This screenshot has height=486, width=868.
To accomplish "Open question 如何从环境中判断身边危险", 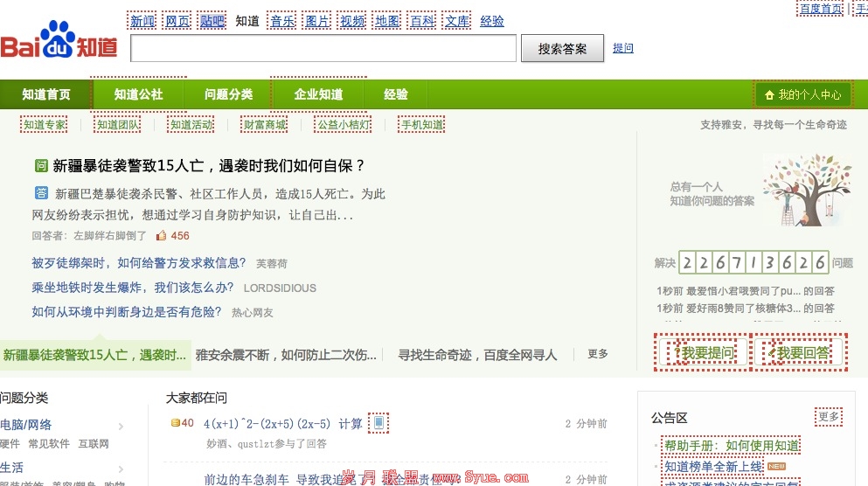I will (126, 312).
